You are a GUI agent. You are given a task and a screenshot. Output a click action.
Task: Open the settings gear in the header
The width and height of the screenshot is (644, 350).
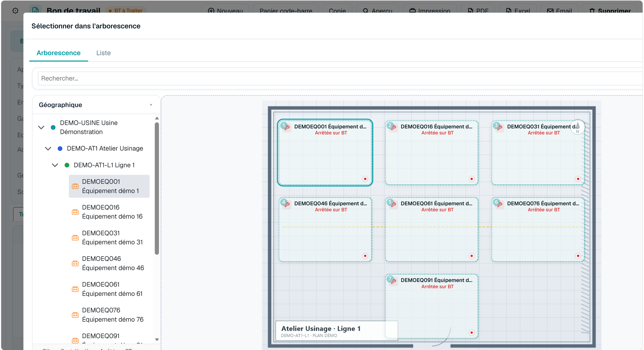pos(15,10)
